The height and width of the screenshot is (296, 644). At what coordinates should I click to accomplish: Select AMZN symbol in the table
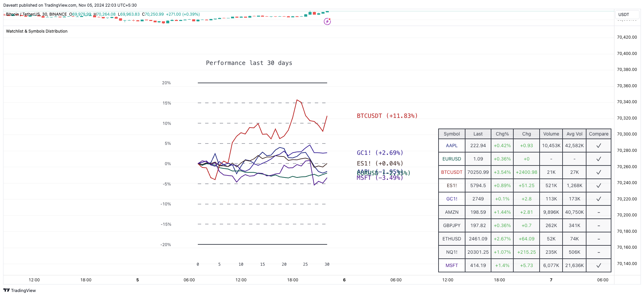point(452,212)
